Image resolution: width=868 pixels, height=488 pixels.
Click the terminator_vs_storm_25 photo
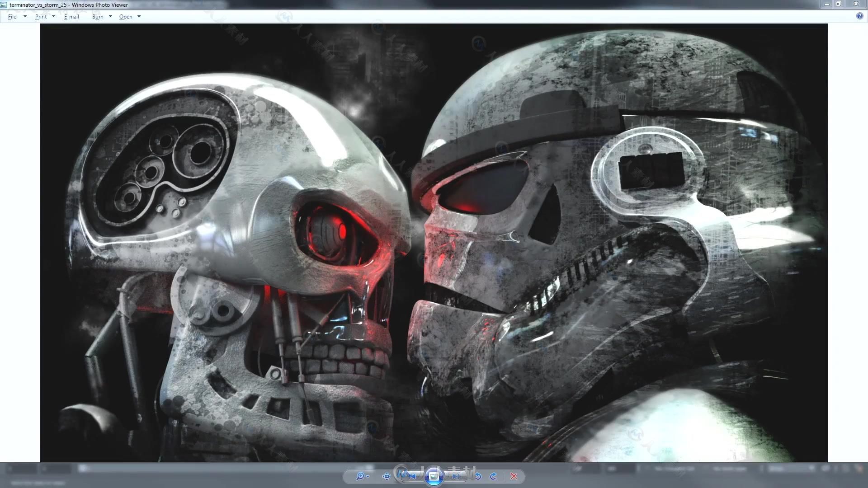[x=434, y=243]
